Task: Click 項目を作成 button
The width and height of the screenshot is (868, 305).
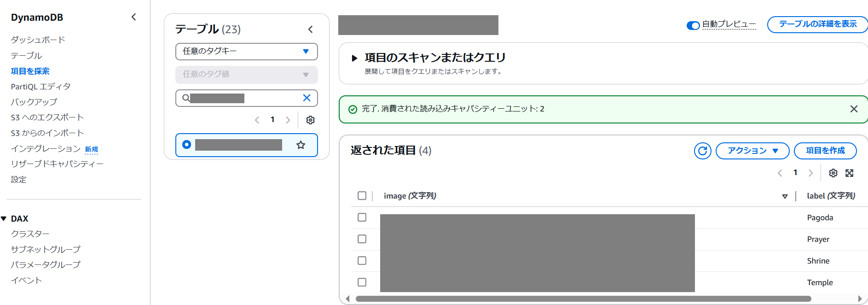Action: pyautogui.click(x=825, y=151)
